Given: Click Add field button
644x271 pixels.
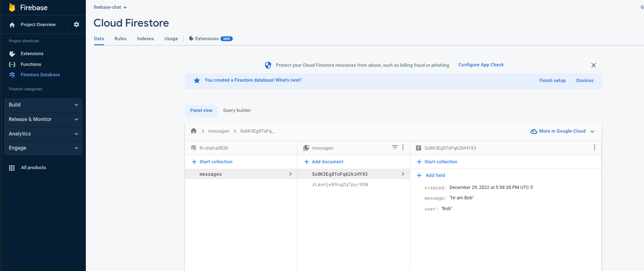Looking at the screenshot, I should [x=431, y=176].
